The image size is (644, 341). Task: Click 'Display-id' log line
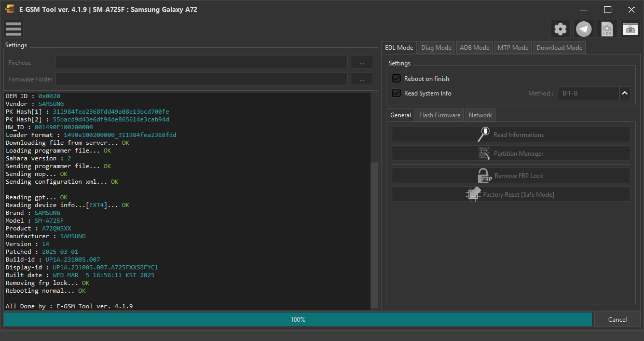(82, 267)
